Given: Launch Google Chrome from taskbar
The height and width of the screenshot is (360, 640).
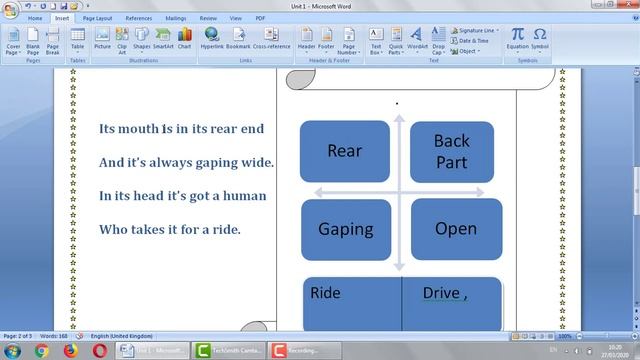Looking at the screenshot, I should [x=41, y=351].
